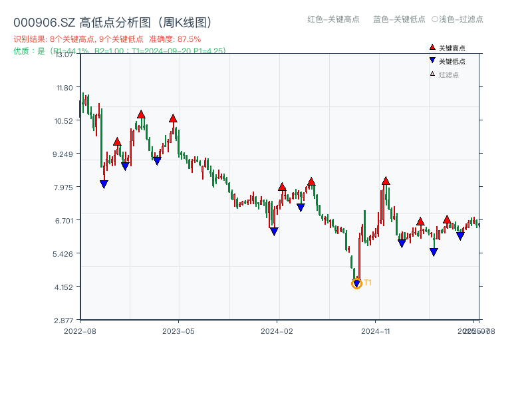
Task: Select the orange-circled T1 low marker
Action: [356, 284]
